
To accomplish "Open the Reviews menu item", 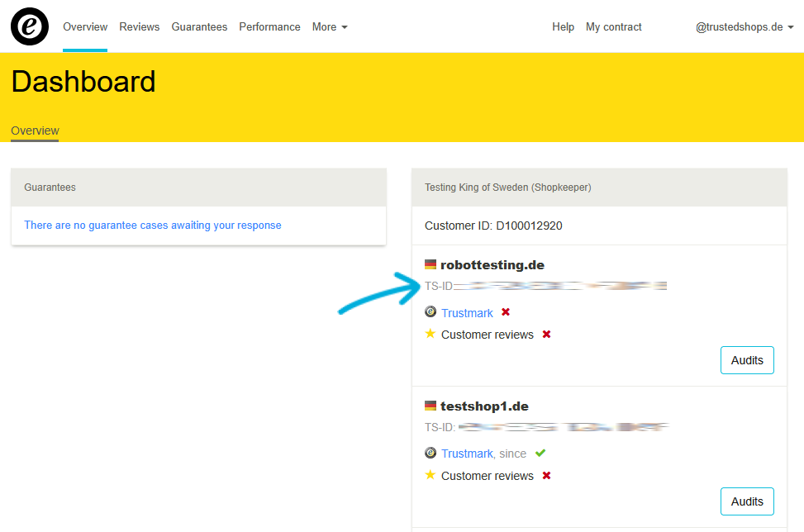I will click(139, 27).
